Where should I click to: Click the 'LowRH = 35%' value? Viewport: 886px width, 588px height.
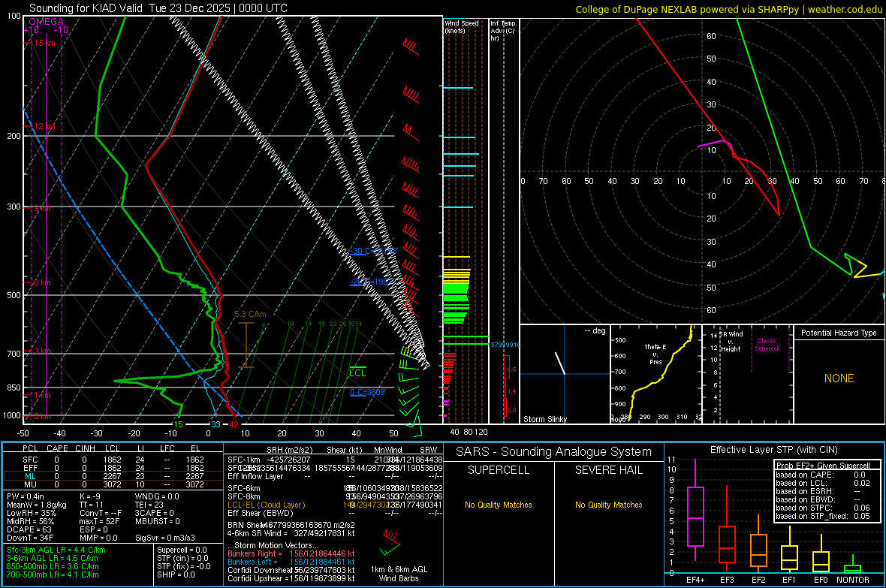[32, 513]
